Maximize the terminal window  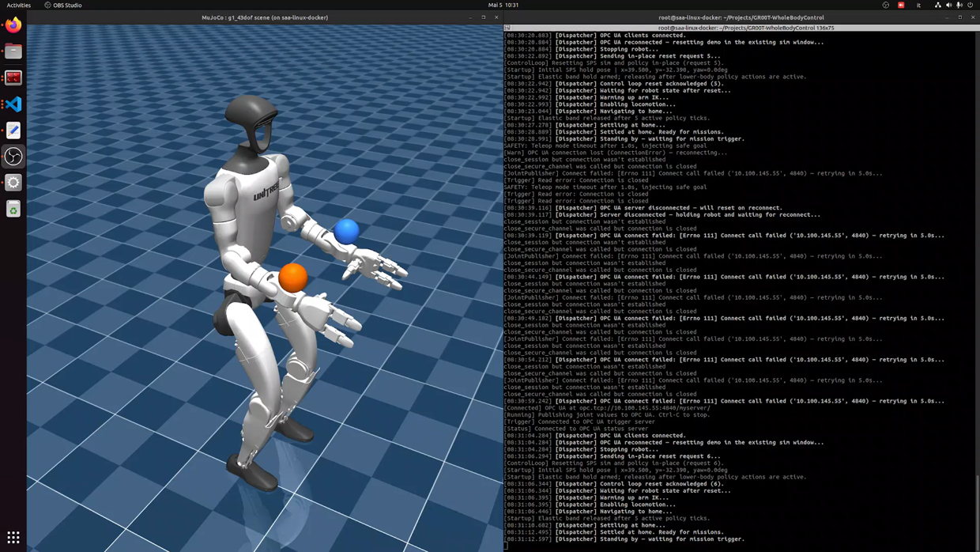coord(960,17)
